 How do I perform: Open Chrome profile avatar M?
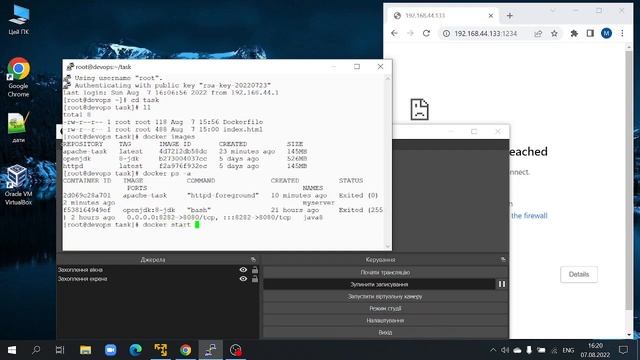[x=606, y=33]
